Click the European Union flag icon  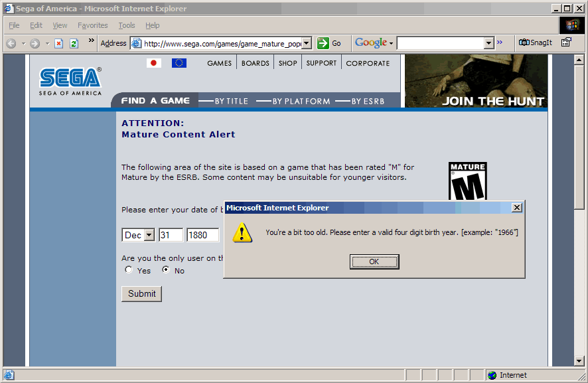click(x=179, y=63)
